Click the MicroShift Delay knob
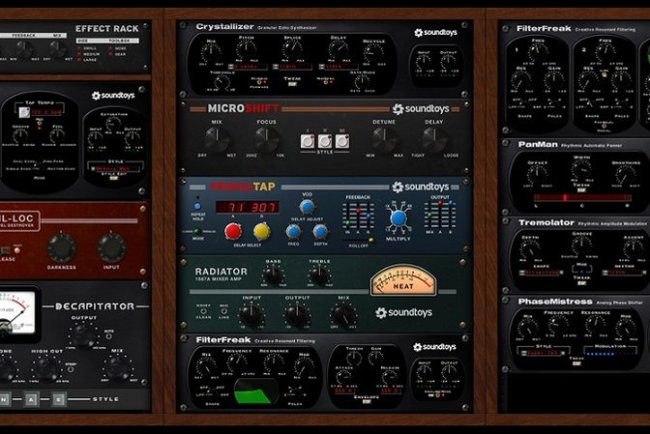Image resolution: width=650 pixels, height=434 pixels. (434, 140)
